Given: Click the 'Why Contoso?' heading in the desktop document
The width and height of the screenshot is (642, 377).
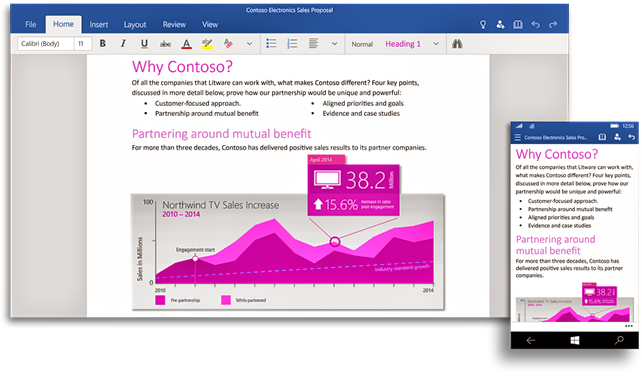Looking at the screenshot, I should click(182, 67).
